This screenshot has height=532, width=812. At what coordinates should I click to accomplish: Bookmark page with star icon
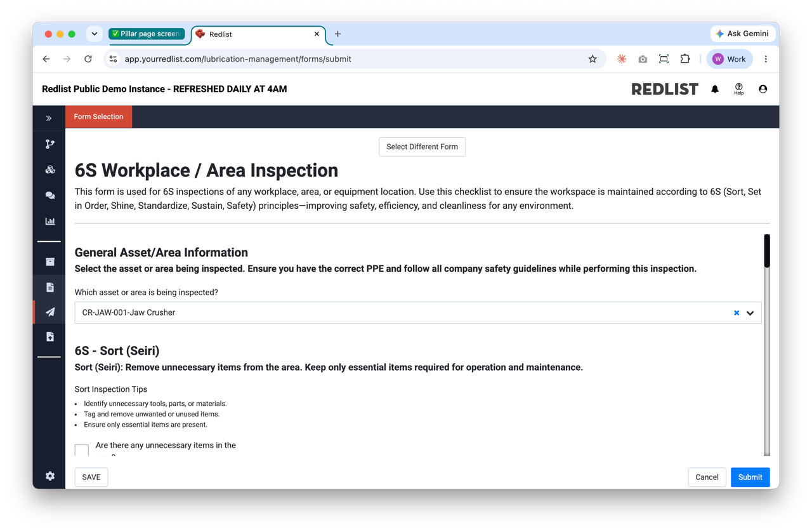tap(593, 59)
